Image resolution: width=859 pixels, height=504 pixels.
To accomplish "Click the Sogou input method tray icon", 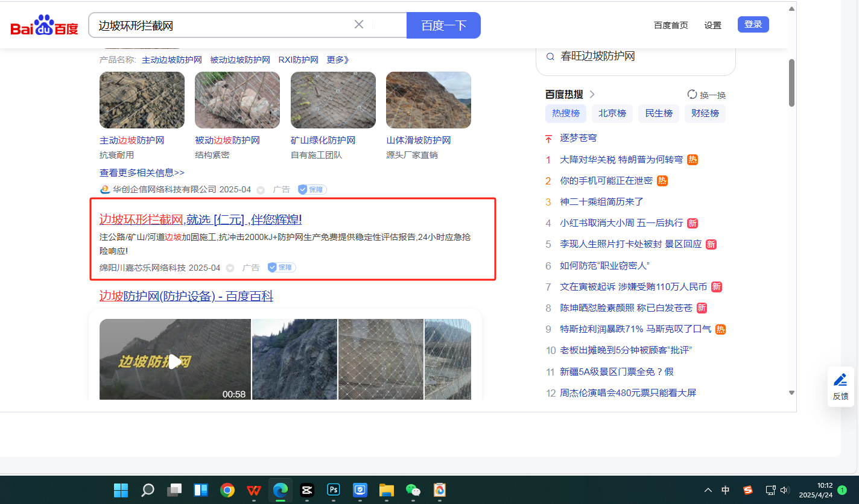I will (748, 490).
